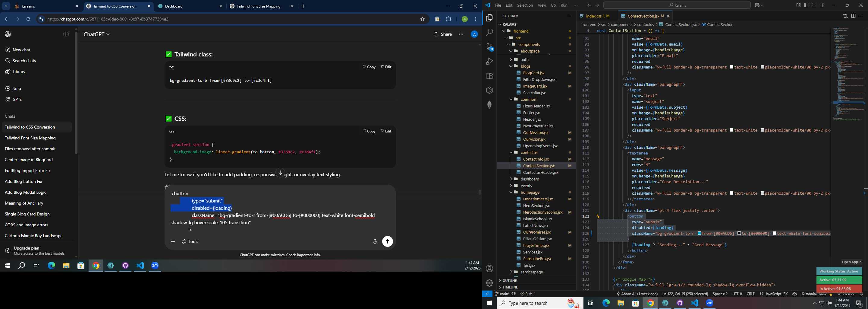Screen dimensions: 868x309
Task: Toggle the VS Code bottom panel layout
Action: 814,5
